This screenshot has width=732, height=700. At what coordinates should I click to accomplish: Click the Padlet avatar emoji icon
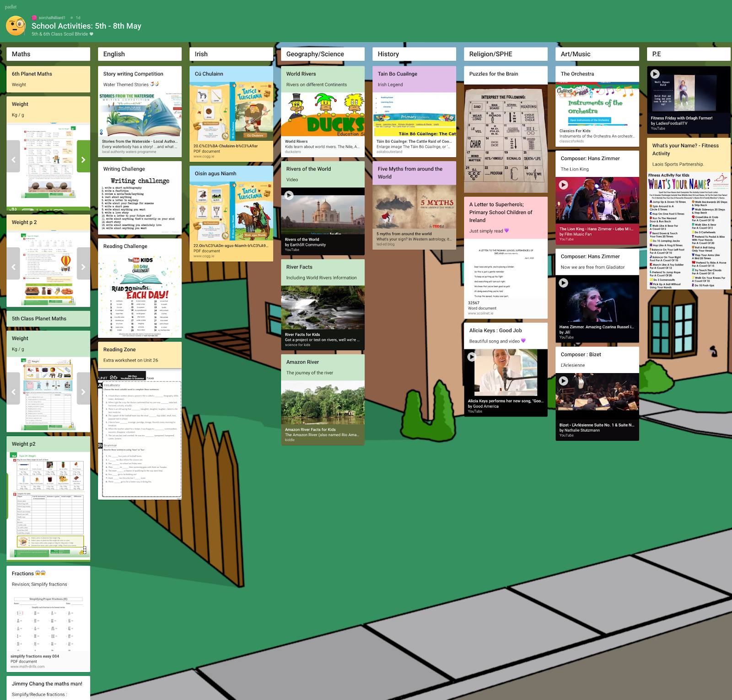[x=16, y=26]
